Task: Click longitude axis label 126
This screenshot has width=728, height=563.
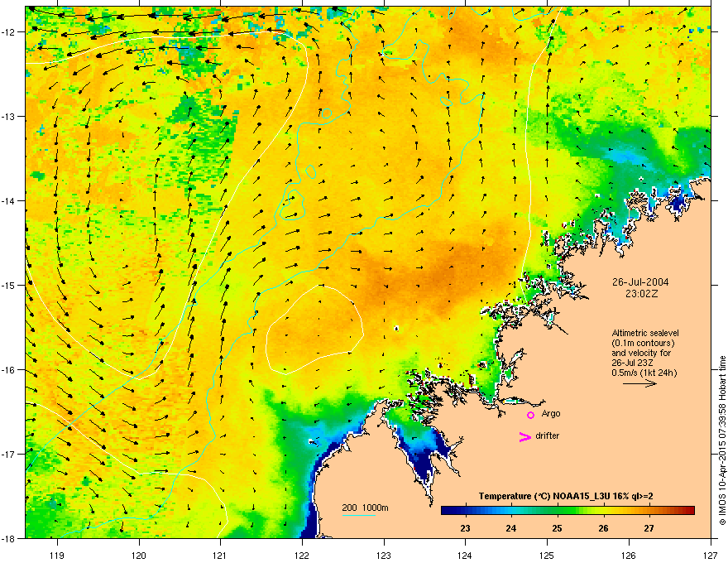Action: point(629,555)
